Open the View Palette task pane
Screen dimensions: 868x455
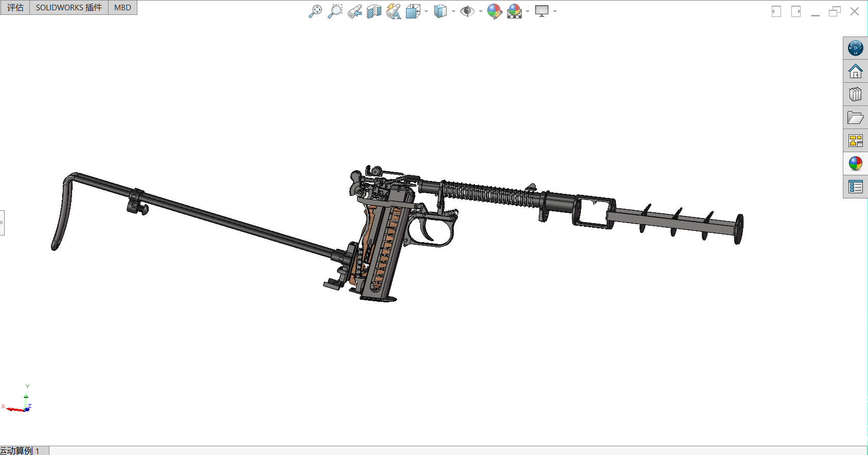click(x=855, y=140)
